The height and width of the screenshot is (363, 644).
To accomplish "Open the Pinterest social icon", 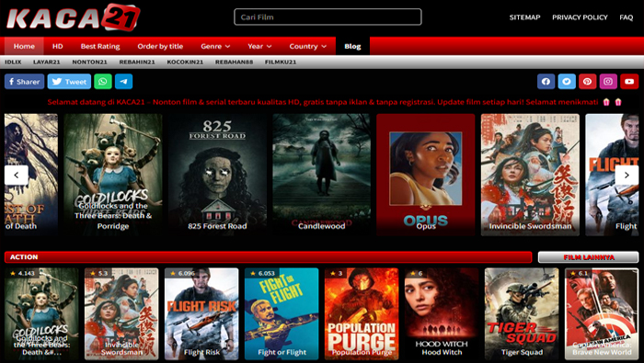I will point(587,82).
